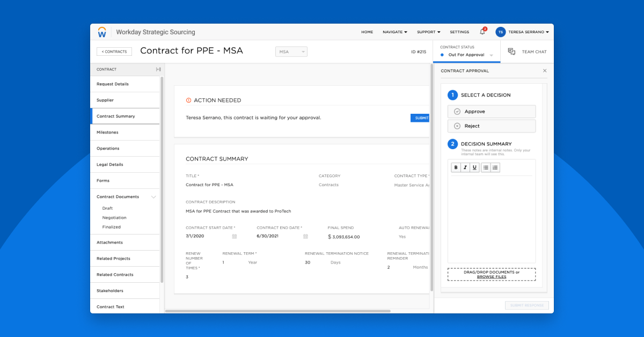Open the Settings menu item

[459, 32]
